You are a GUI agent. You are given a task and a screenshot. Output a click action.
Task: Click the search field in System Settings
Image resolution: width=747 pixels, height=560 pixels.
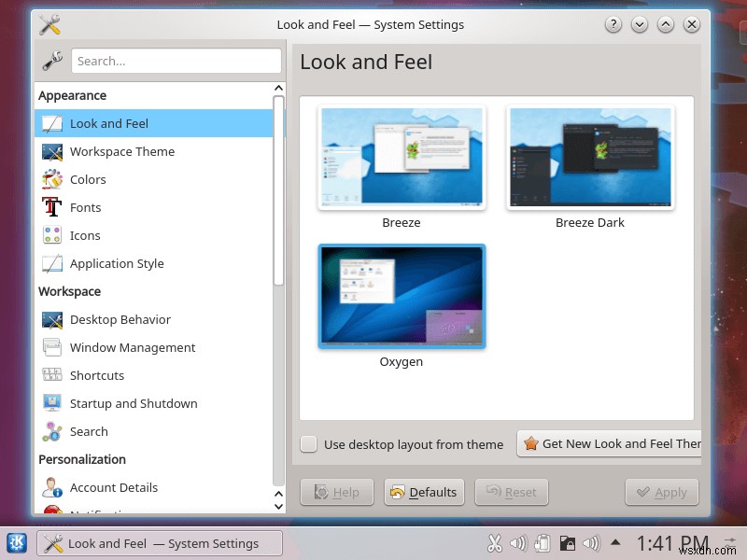coord(176,61)
